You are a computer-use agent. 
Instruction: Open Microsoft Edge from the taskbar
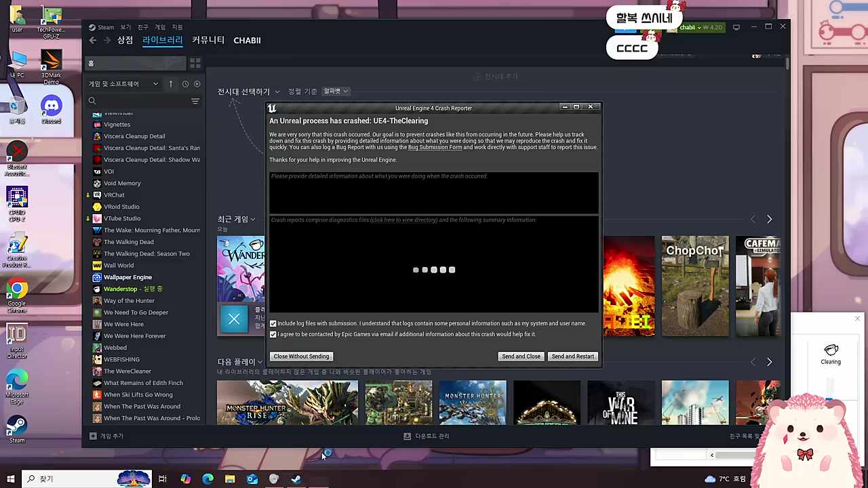click(208, 479)
